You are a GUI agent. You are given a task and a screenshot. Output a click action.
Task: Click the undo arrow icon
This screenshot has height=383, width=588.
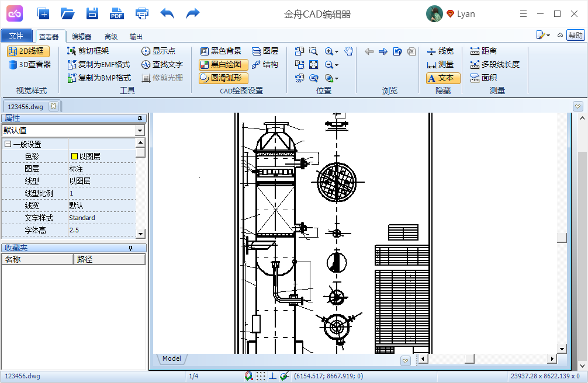point(167,13)
